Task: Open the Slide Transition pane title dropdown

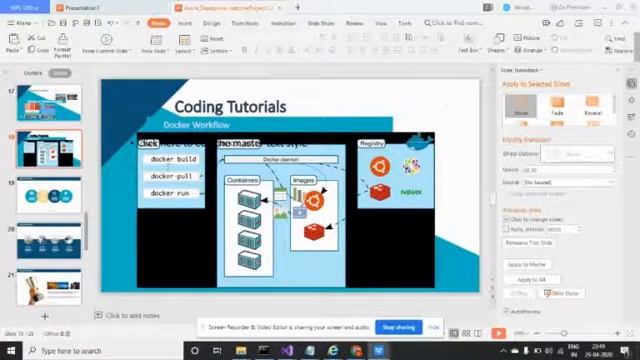Action: point(522,70)
